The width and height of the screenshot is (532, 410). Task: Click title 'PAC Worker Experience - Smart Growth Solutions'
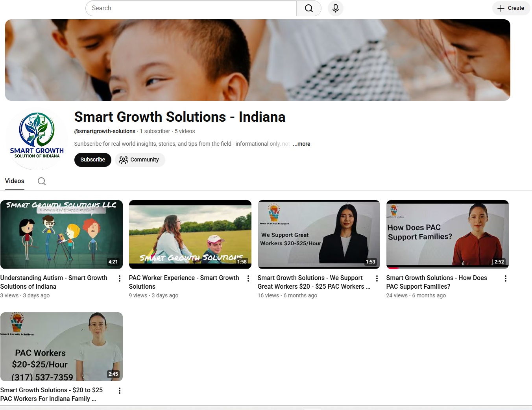click(x=184, y=282)
